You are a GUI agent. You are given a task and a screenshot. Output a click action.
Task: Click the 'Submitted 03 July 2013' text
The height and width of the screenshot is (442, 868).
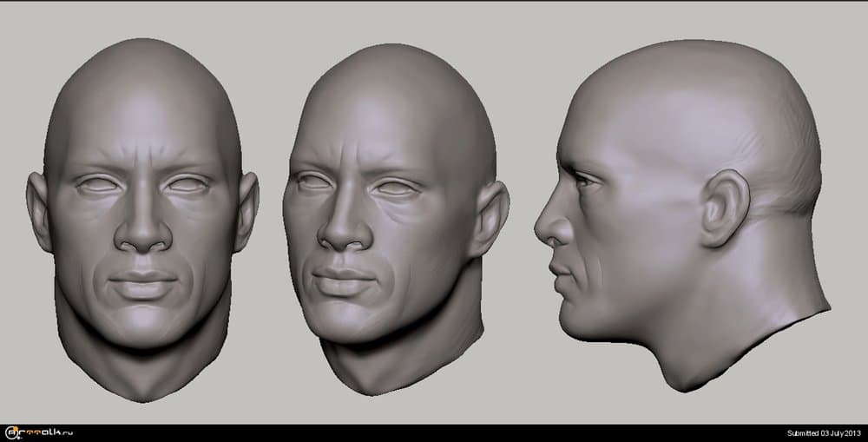(x=823, y=433)
